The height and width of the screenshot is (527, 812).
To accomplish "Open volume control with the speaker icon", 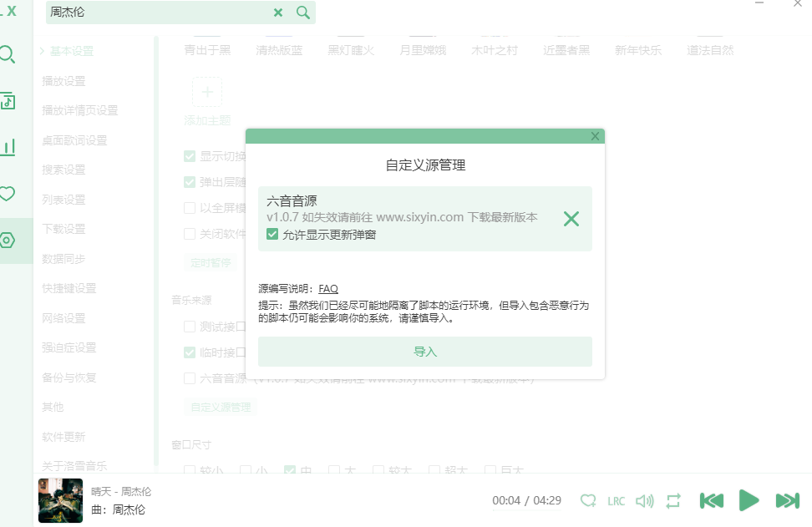I will [x=645, y=500].
